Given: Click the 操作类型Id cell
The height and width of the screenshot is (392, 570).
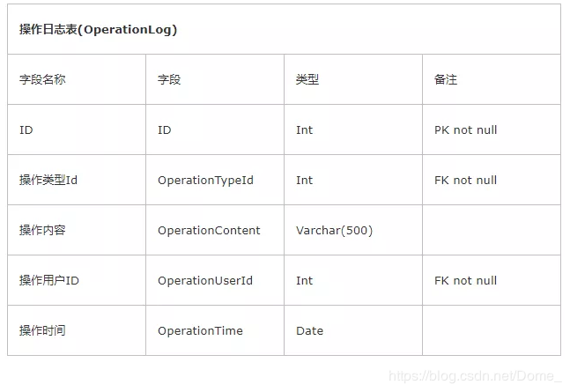Looking at the screenshot, I should pyautogui.click(x=48, y=180).
